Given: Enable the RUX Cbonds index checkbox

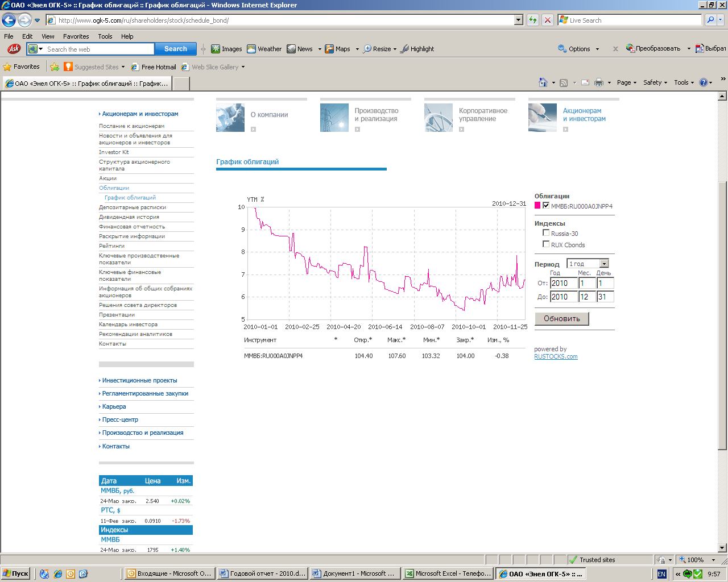Looking at the screenshot, I should pyautogui.click(x=546, y=244).
